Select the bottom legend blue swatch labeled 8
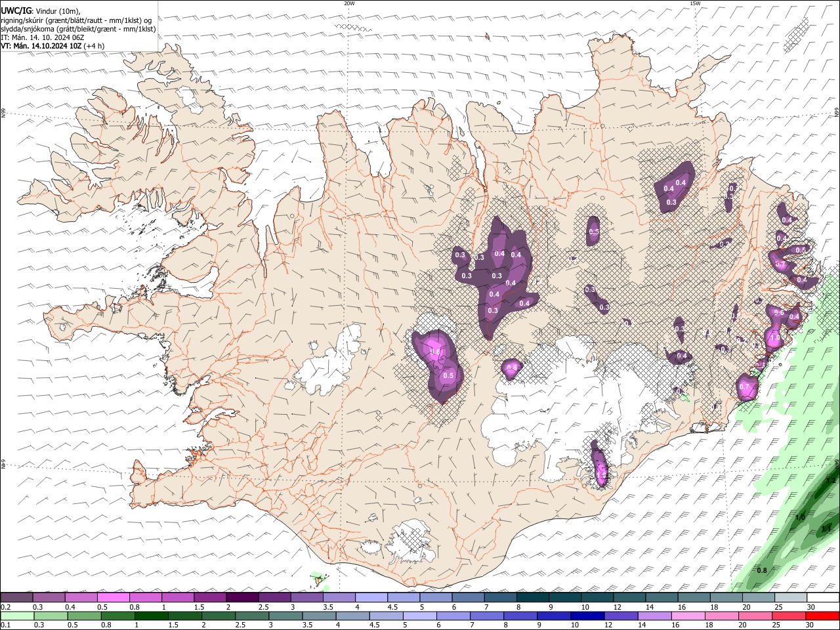Image resolution: width=840 pixels, height=630 pixels. 520,616
